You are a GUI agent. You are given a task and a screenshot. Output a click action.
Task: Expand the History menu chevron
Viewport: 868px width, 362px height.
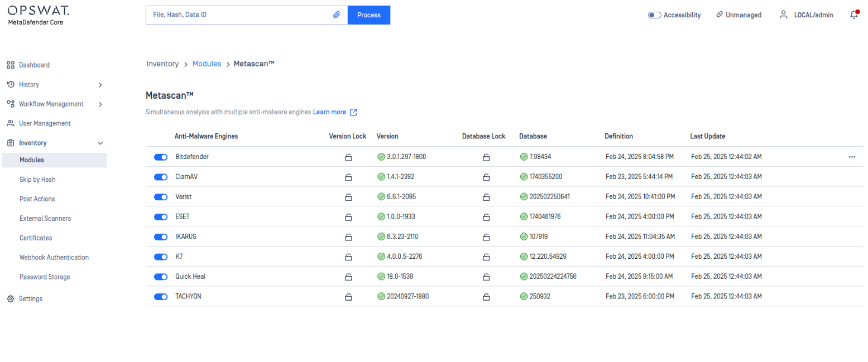[x=100, y=85]
